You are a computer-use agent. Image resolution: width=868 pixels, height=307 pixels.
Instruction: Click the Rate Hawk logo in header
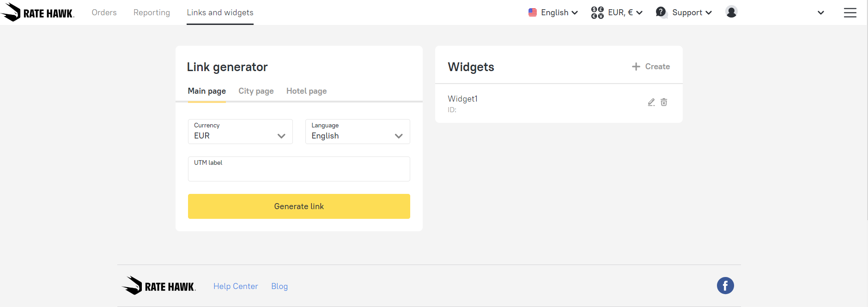pos(38,12)
